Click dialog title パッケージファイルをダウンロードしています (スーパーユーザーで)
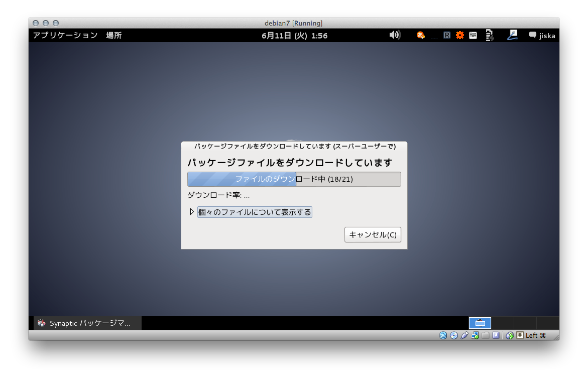The height and width of the screenshot is (380, 588). (x=295, y=146)
